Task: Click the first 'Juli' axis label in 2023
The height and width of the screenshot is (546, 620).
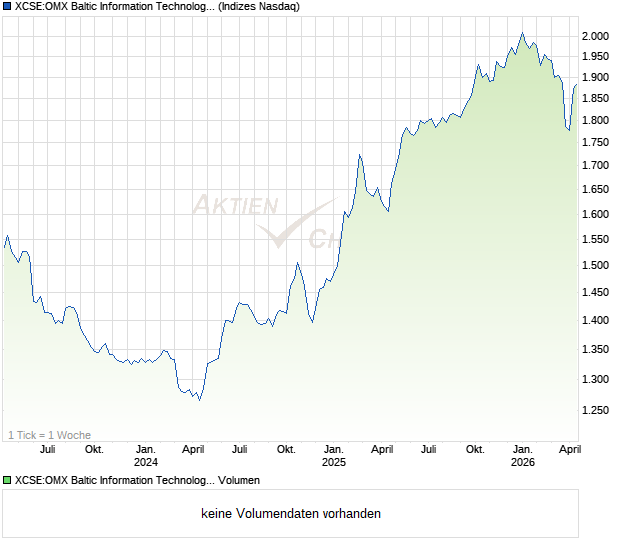Action: pyautogui.click(x=47, y=450)
